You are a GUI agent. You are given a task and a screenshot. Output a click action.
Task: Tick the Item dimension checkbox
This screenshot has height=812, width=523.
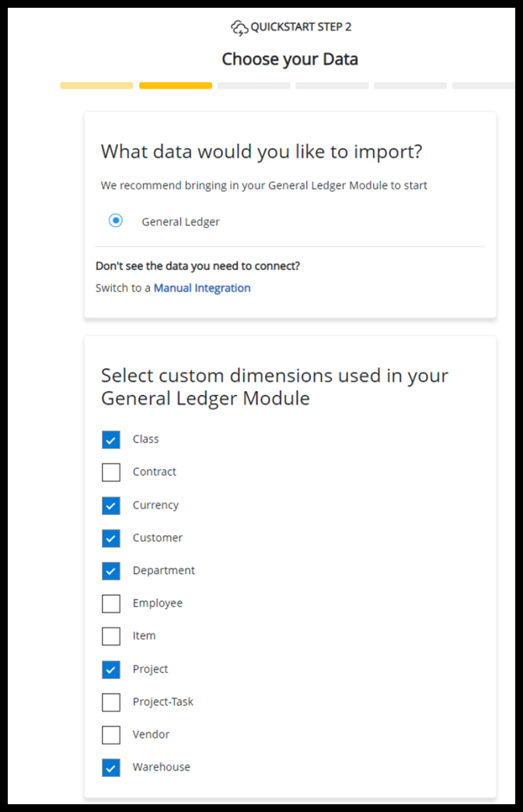111,636
